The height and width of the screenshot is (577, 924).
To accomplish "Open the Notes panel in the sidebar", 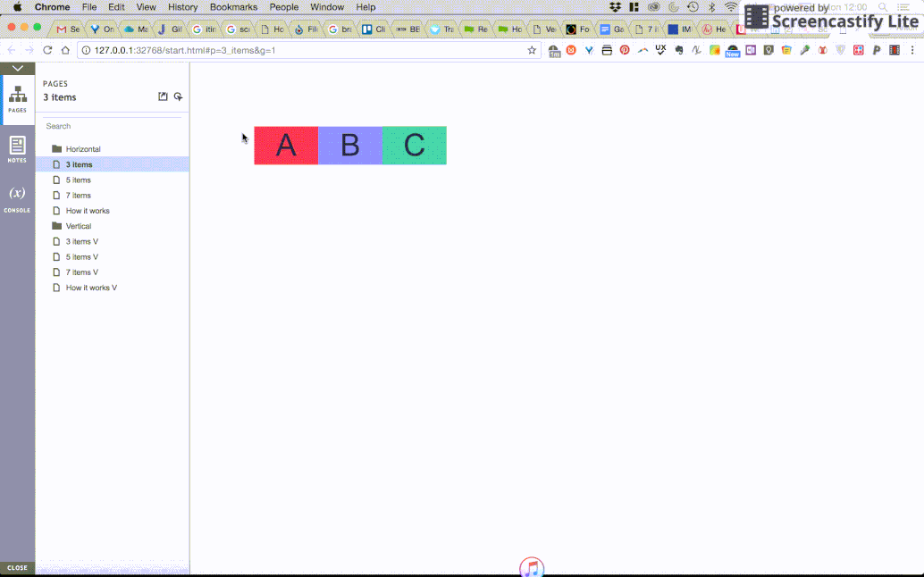I will [17, 148].
